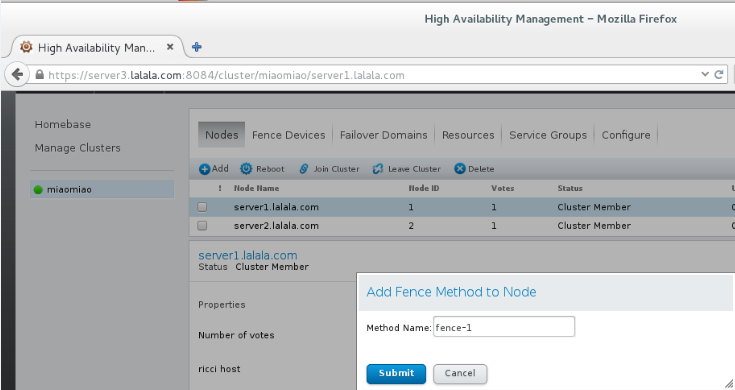Click the Method Name input field
This screenshot has width=735, height=390.
[504, 327]
